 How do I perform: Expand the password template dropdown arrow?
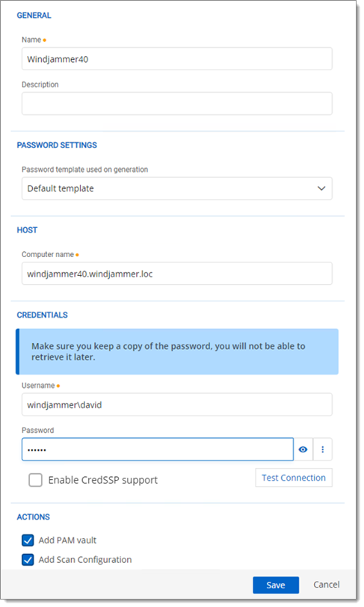[x=321, y=188]
